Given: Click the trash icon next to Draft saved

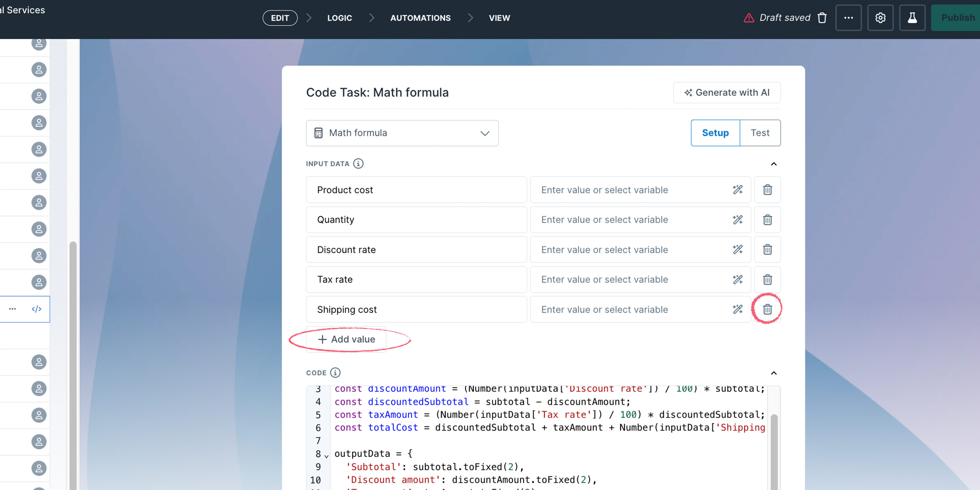Looking at the screenshot, I should point(822,18).
